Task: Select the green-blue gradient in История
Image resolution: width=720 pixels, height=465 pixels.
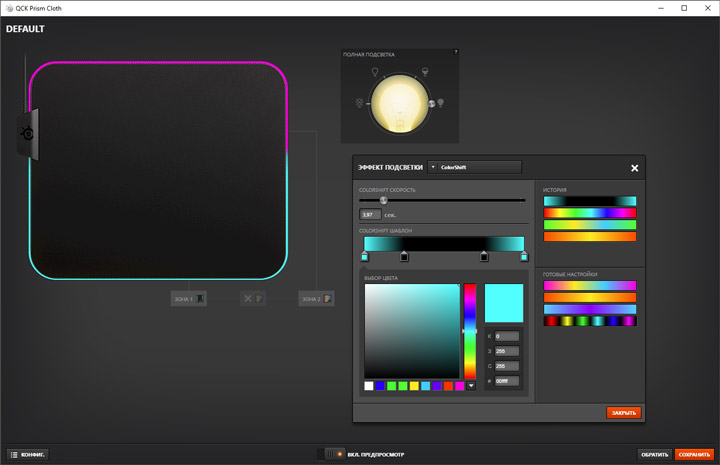Action: (590, 224)
